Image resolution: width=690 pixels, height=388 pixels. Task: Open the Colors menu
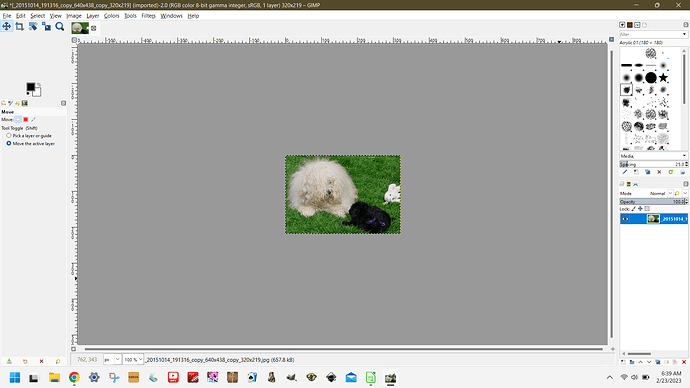point(111,16)
